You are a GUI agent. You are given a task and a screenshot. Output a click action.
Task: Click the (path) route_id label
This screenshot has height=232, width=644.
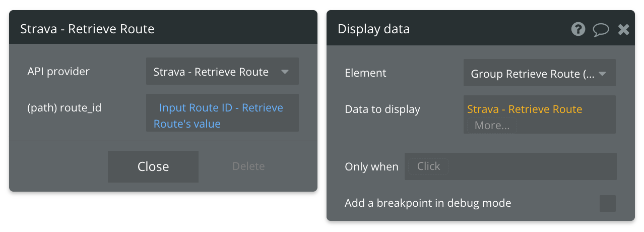(65, 108)
